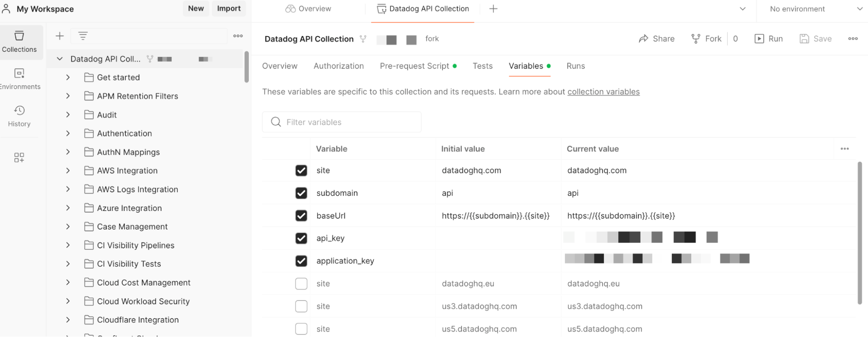868x337 pixels.
Task: Click the search magnifier icon in Filter variables
Action: [x=276, y=122]
